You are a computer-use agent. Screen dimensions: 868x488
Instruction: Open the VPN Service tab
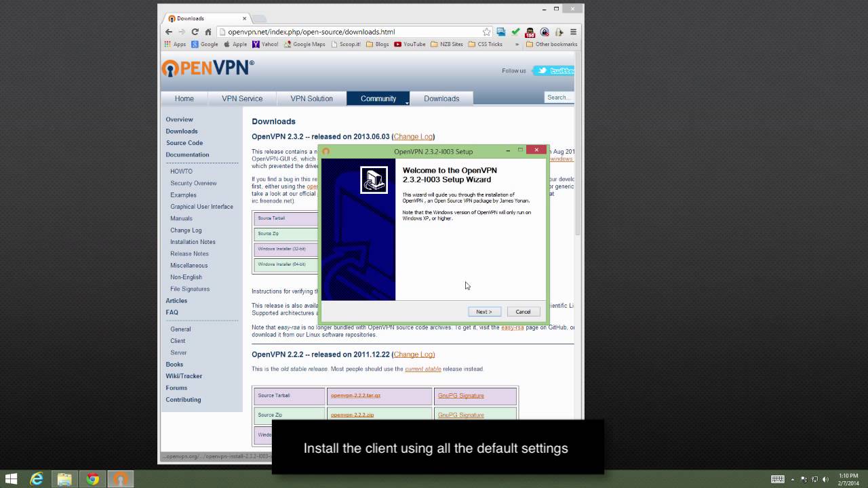pyautogui.click(x=242, y=98)
